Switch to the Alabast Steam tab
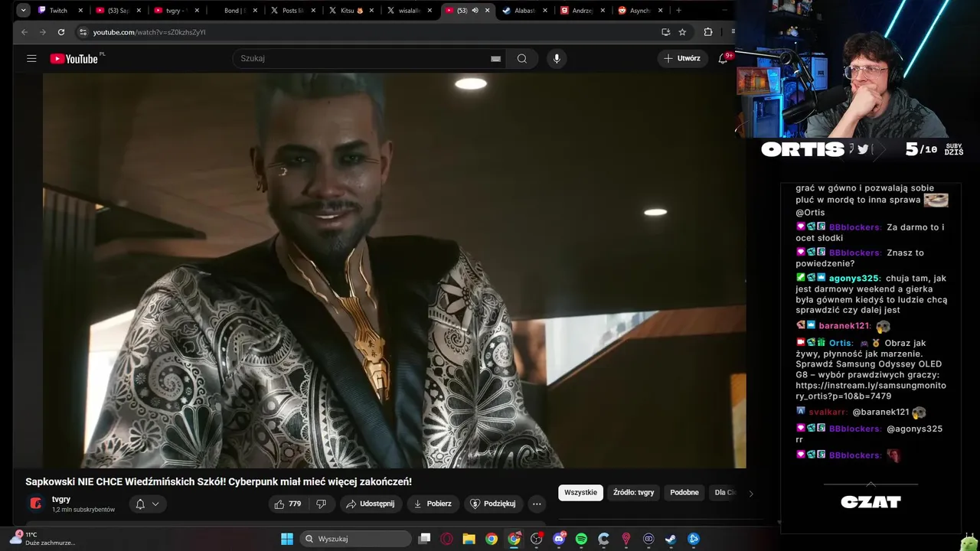980x551 pixels. [524, 11]
